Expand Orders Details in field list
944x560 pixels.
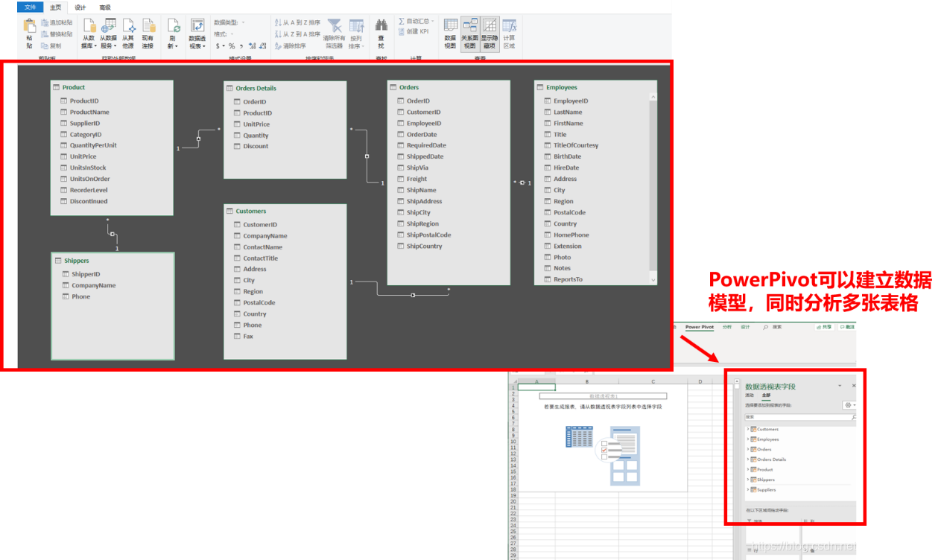748,459
